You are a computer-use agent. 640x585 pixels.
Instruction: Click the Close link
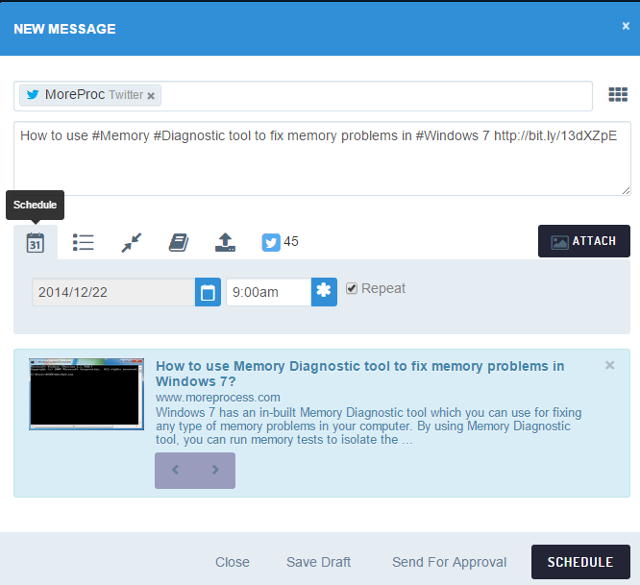[x=232, y=562]
